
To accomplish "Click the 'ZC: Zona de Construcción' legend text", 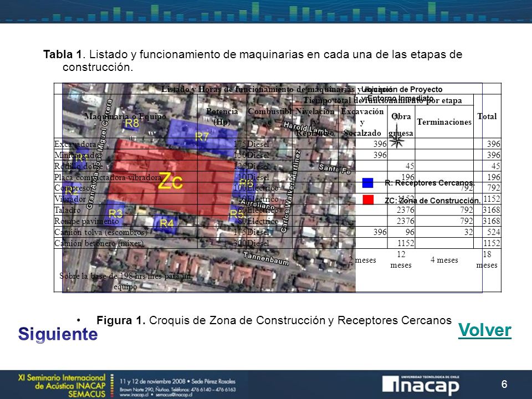I will pyautogui.click(x=433, y=201).
